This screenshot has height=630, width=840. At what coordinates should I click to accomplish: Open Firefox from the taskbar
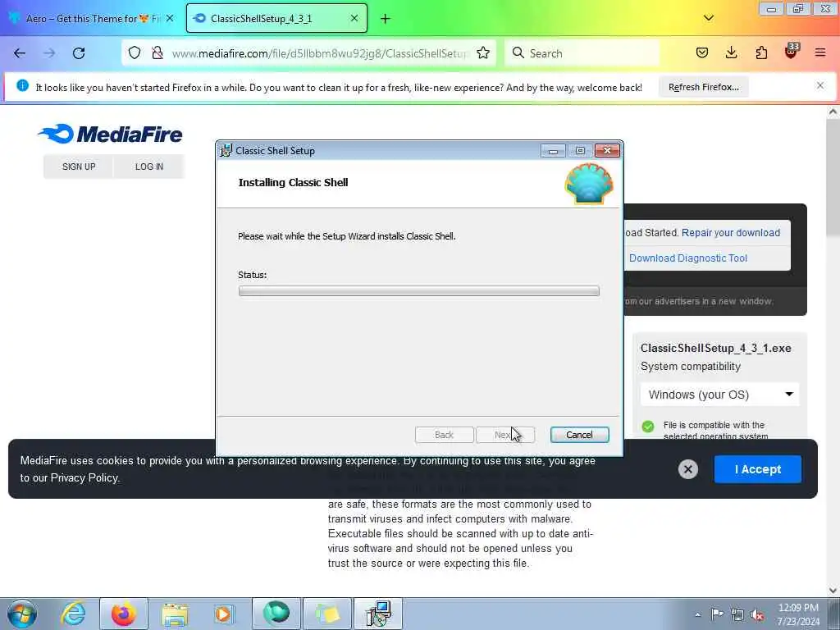click(124, 614)
